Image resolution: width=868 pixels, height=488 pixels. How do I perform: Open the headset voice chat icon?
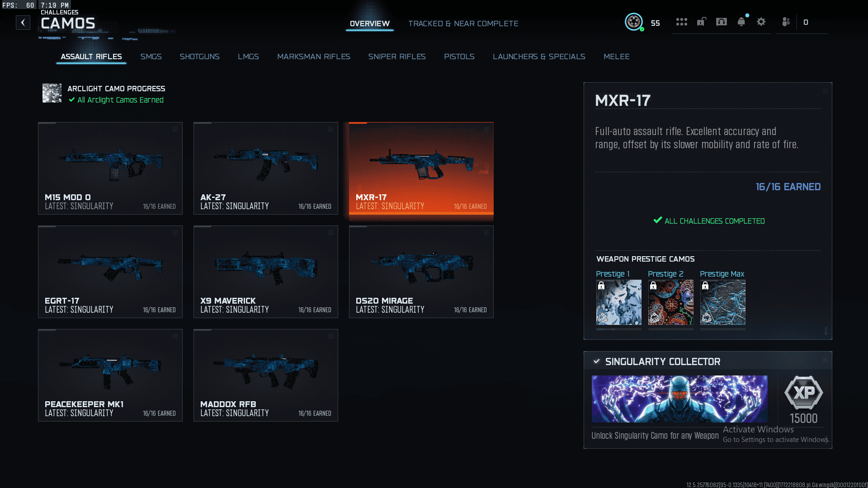tap(722, 22)
